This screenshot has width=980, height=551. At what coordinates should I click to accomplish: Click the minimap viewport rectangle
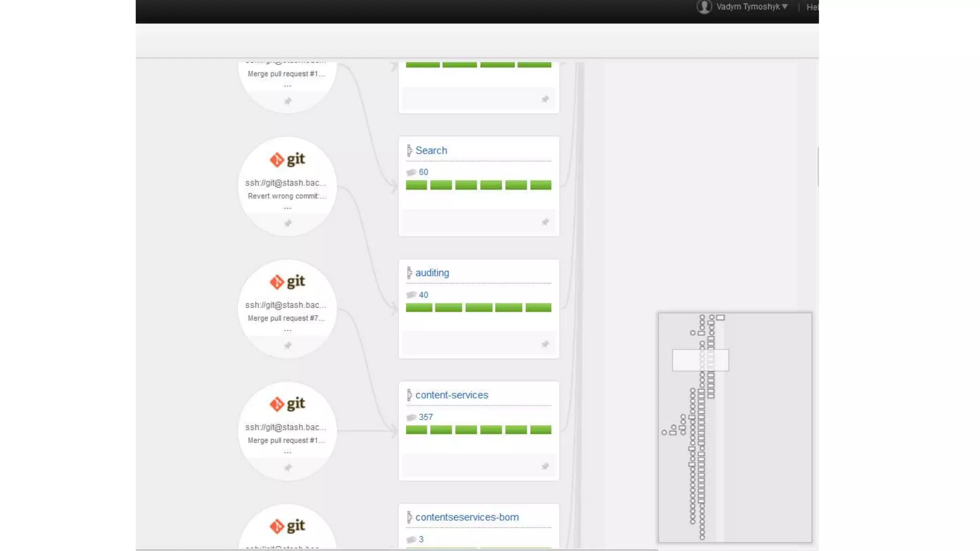tap(701, 360)
